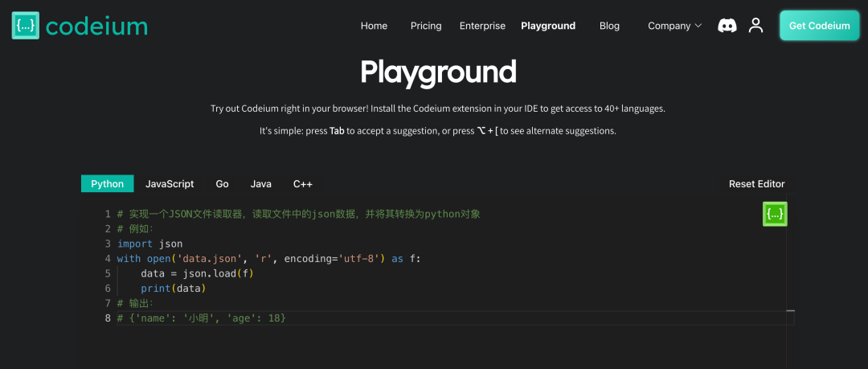Click the codeium wordmark text

tap(96, 27)
